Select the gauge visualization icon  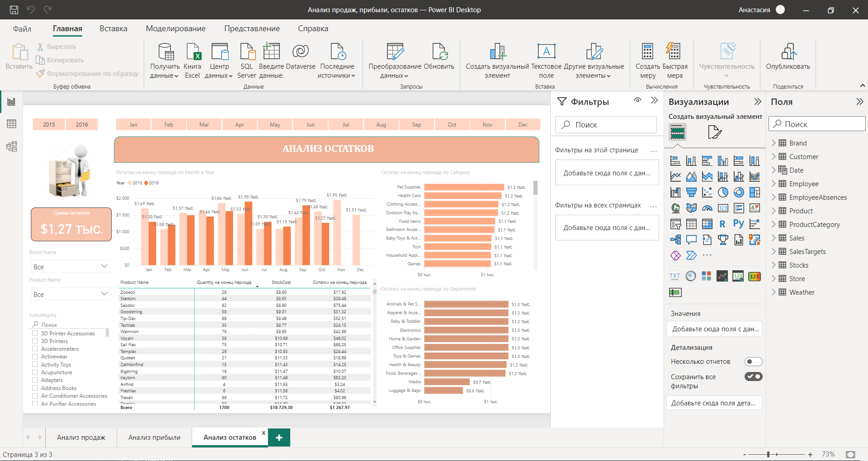click(707, 208)
